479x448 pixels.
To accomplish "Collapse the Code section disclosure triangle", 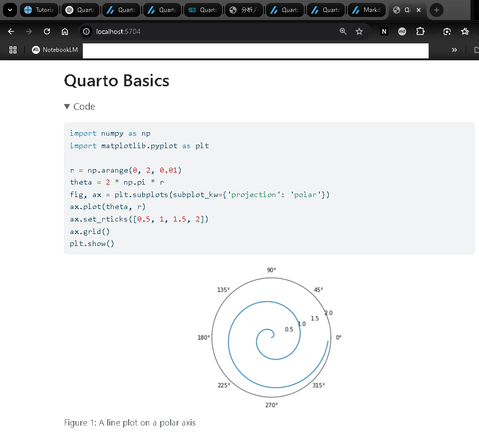I will pyautogui.click(x=67, y=106).
